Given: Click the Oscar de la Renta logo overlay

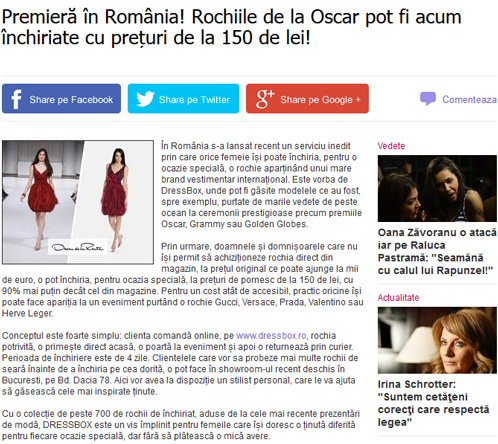Looking at the screenshot, I should point(77,247).
